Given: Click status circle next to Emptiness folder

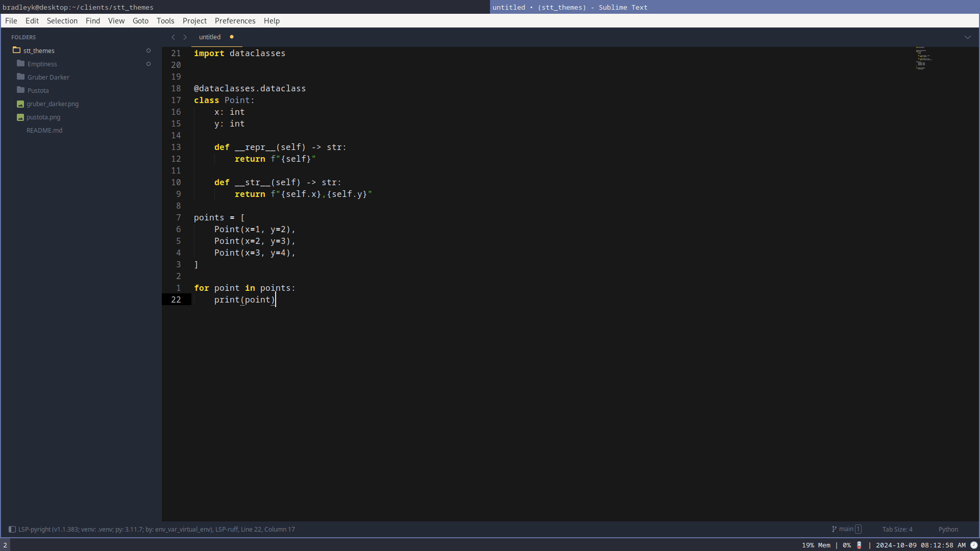Looking at the screenshot, I should (x=149, y=64).
